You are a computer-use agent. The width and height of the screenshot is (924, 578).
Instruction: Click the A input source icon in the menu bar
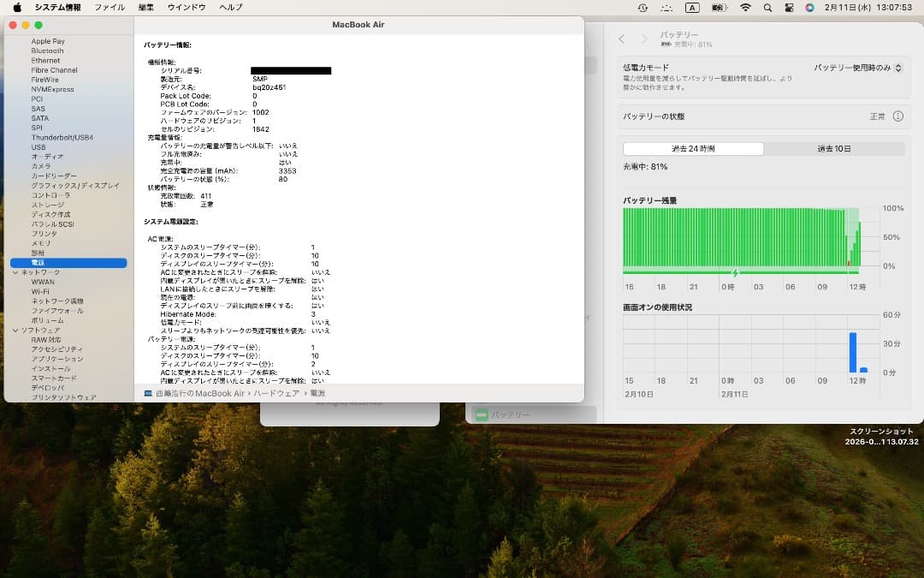tap(690, 8)
